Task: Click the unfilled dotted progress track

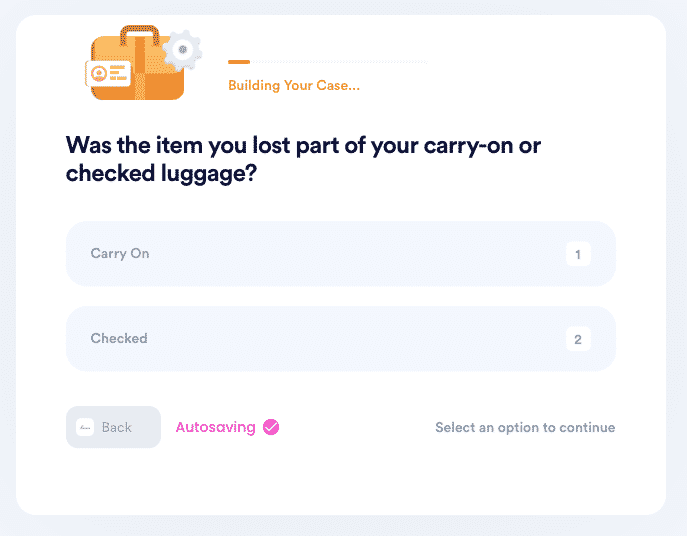Action: (339, 62)
